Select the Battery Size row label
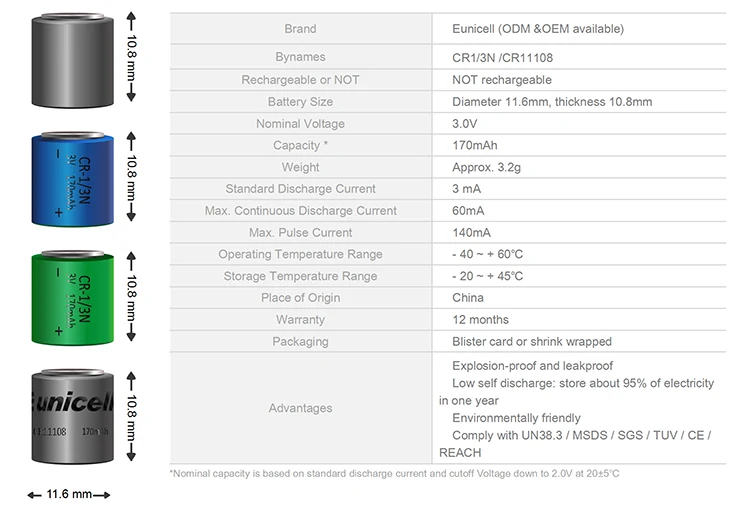Viewport: 750px width, 506px height. click(300, 102)
